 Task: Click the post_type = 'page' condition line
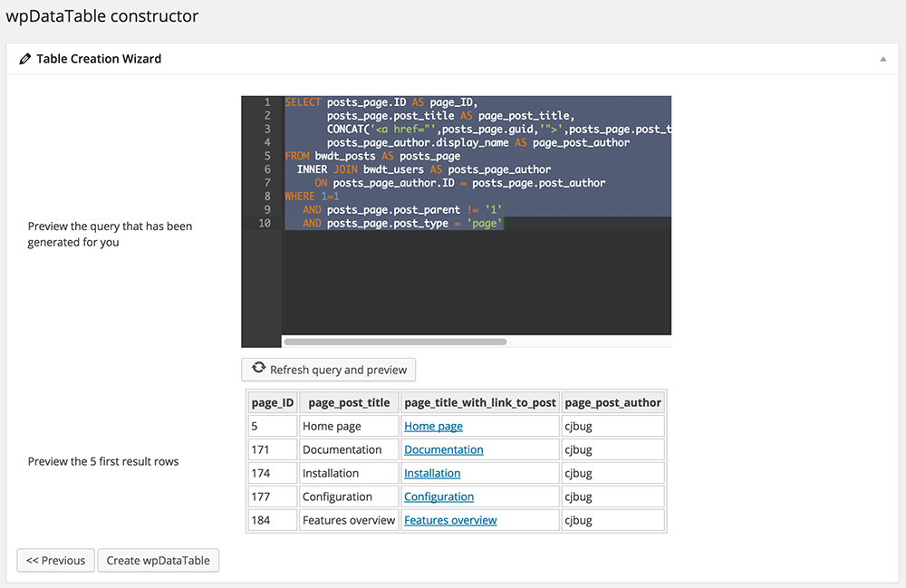point(403,224)
